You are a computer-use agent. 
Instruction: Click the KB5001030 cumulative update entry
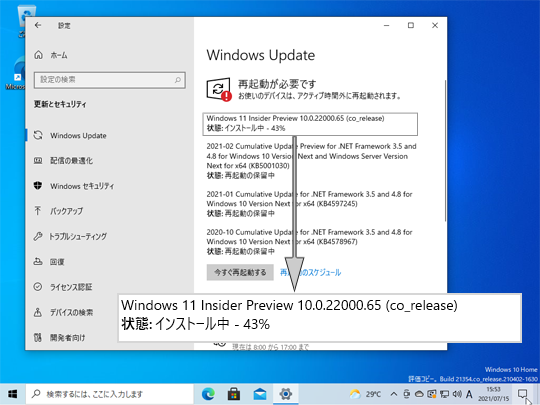pyautogui.click(x=311, y=160)
